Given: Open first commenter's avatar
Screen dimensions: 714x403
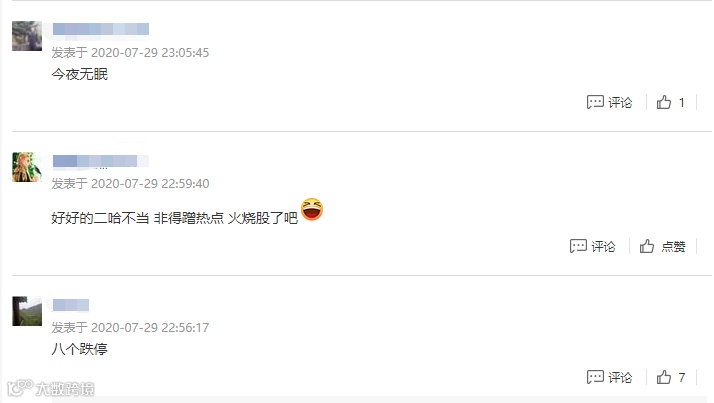Looking at the screenshot, I should point(27,36).
